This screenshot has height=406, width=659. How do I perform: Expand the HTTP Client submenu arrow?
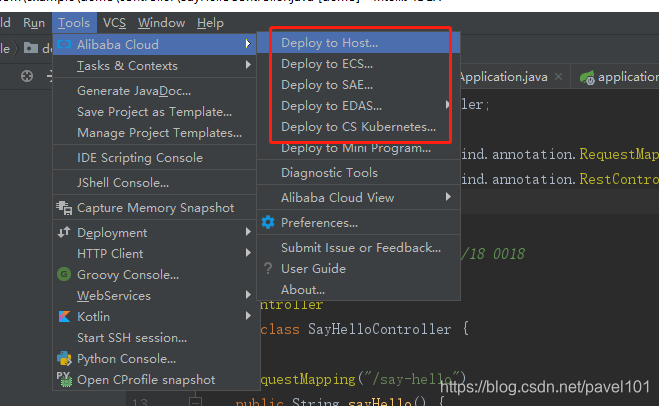point(248,253)
